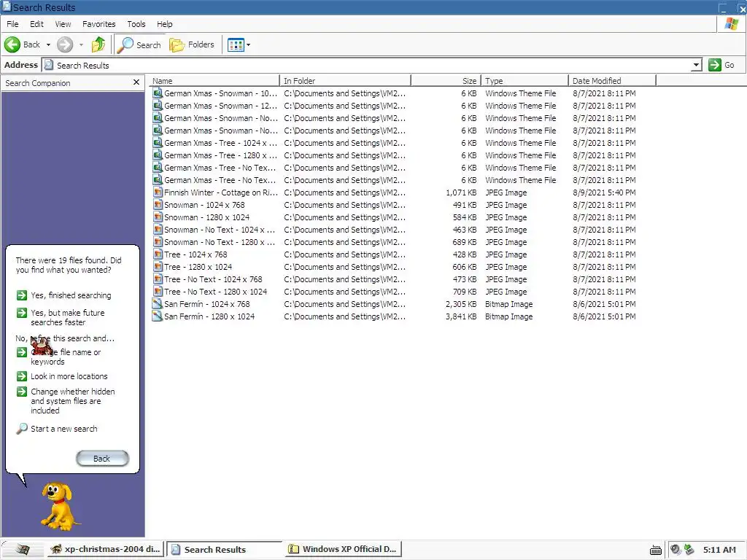The height and width of the screenshot is (560, 747).
Task: Open the Favorites menu
Action: click(98, 24)
